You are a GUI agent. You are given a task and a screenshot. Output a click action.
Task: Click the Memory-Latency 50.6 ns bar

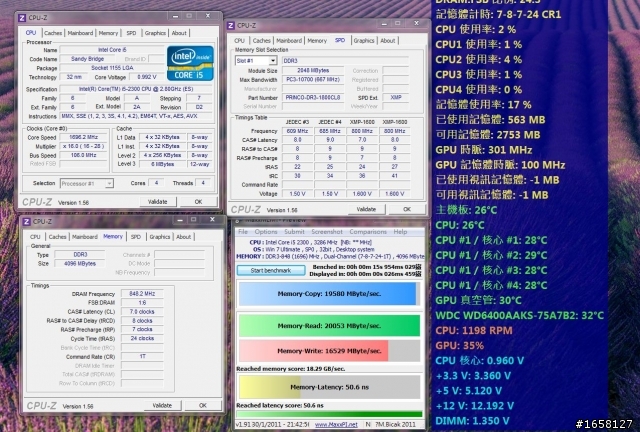(329, 387)
